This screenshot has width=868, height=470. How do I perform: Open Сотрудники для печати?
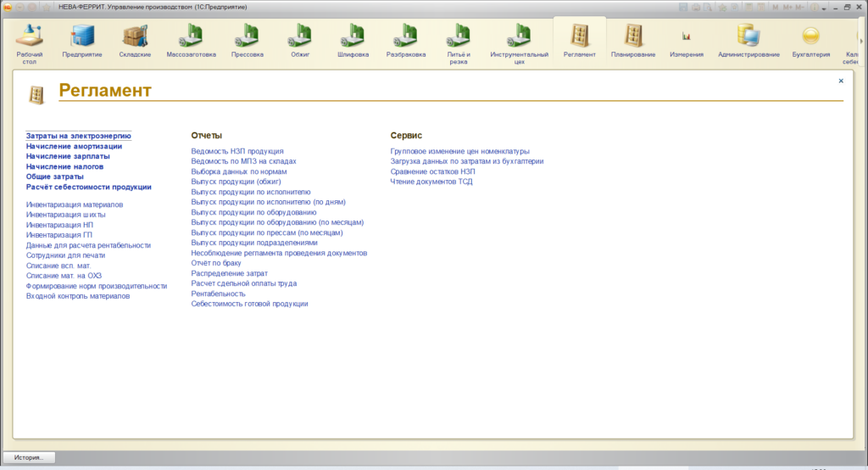65,255
